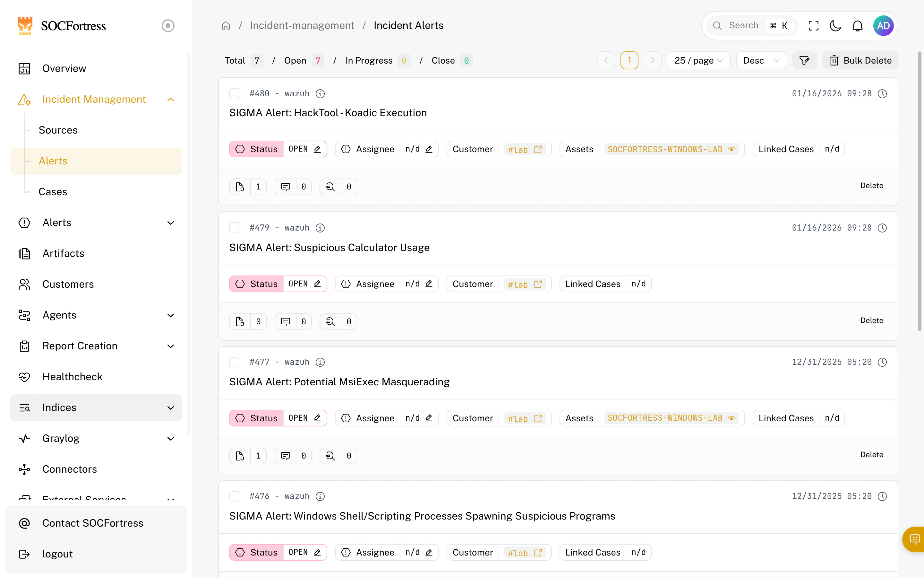This screenshot has height=578, width=924.
Task: Open Overview in sidebar
Action: (96, 69)
